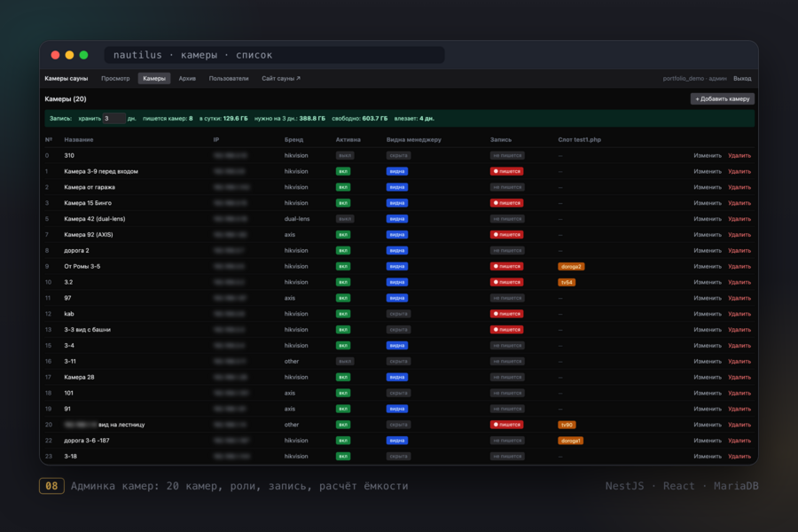Click the Изменить link for Камера 28
Viewport: 798px width, 532px height.
pos(708,377)
